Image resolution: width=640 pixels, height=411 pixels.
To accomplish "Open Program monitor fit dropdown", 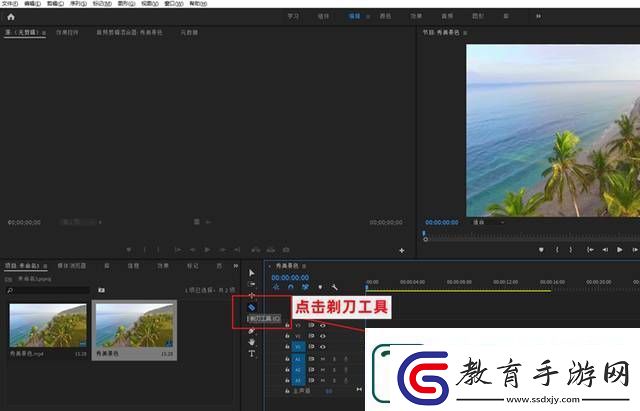I will (x=489, y=222).
